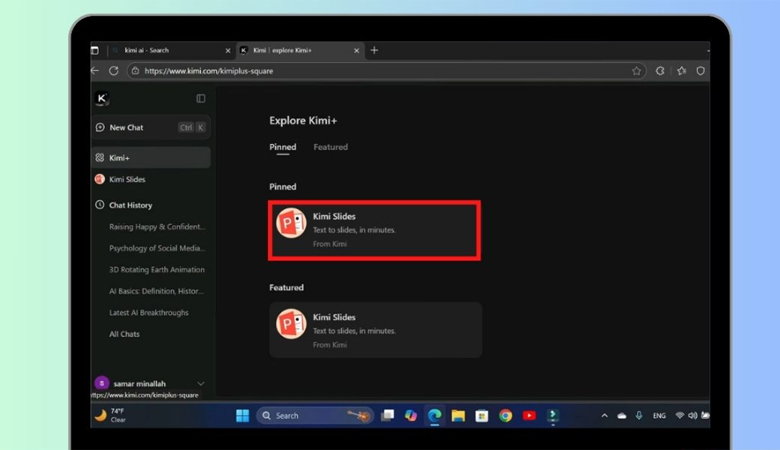The width and height of the screenshot is (780, 450).
Task: Reload the current page
Action: [114, 71]
